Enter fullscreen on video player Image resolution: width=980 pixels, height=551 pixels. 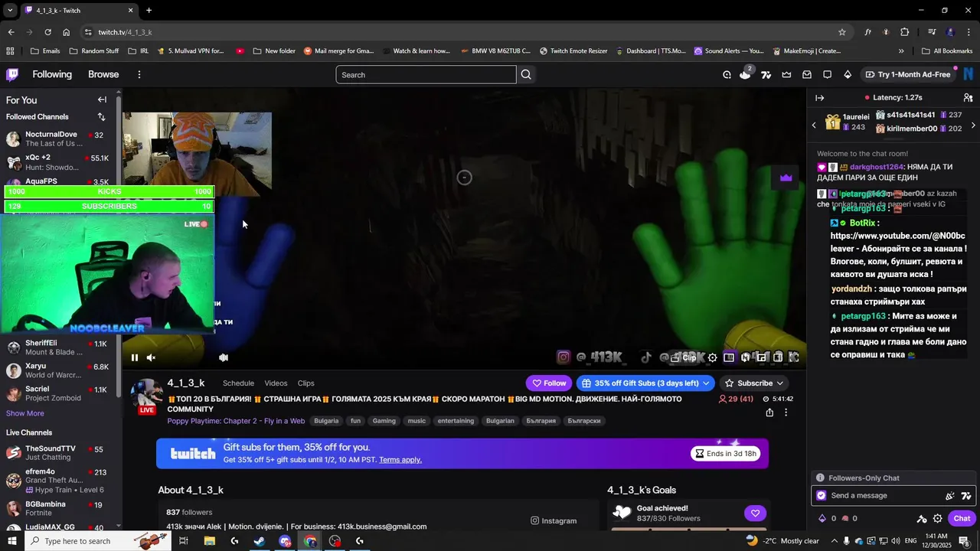794,357
